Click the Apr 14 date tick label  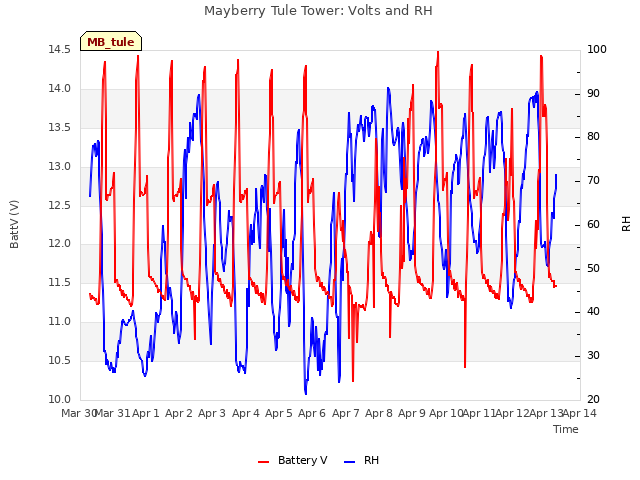(x=580, y=413)
